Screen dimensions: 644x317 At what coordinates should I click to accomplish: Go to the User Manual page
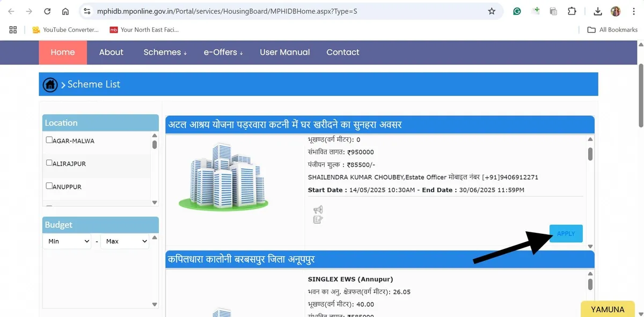coord(284,52)
